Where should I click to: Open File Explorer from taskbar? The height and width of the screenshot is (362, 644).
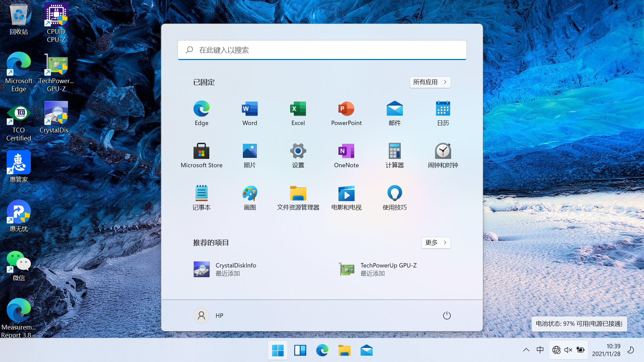click(x=344, y=351)
